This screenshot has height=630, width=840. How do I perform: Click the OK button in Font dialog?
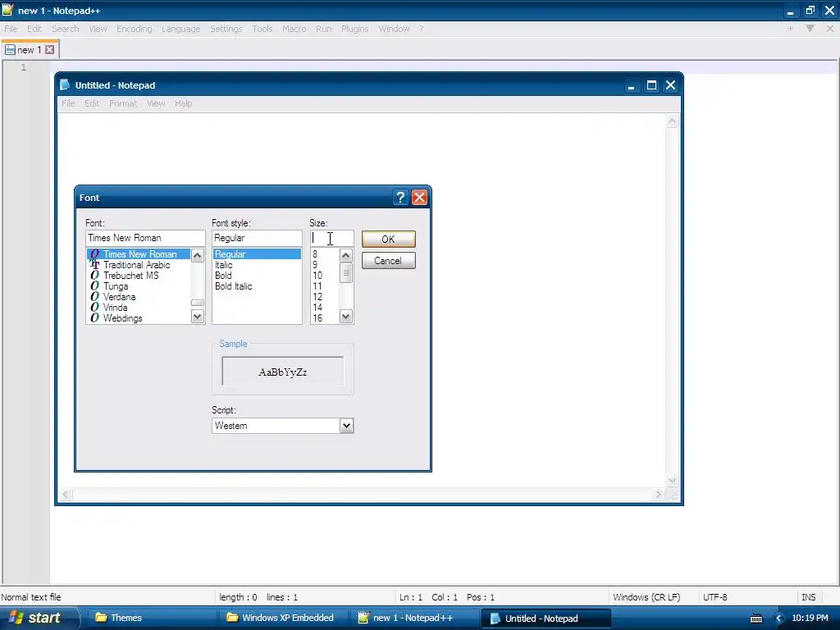click(x=388, y=239)
